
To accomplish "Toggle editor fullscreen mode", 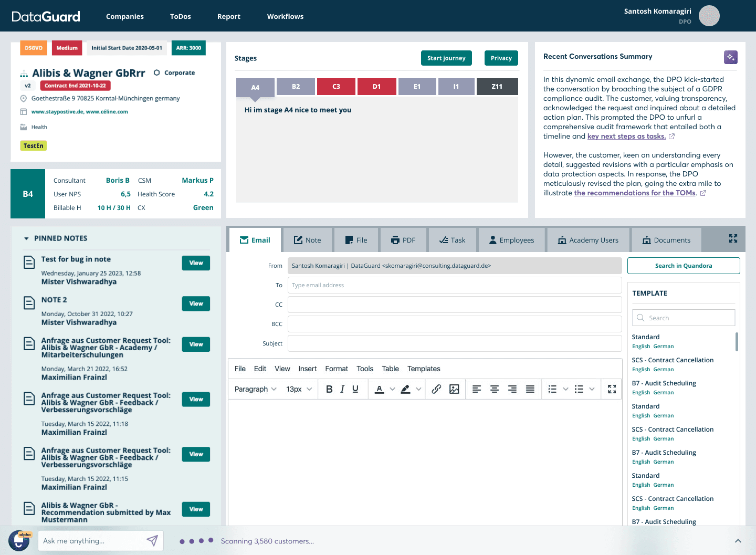I will [x=612, y=389].
